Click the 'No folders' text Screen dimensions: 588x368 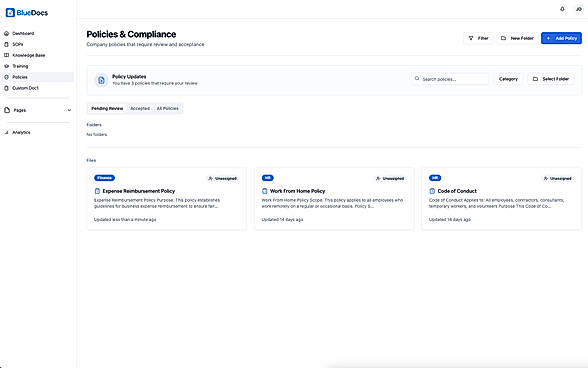point(97,134)
